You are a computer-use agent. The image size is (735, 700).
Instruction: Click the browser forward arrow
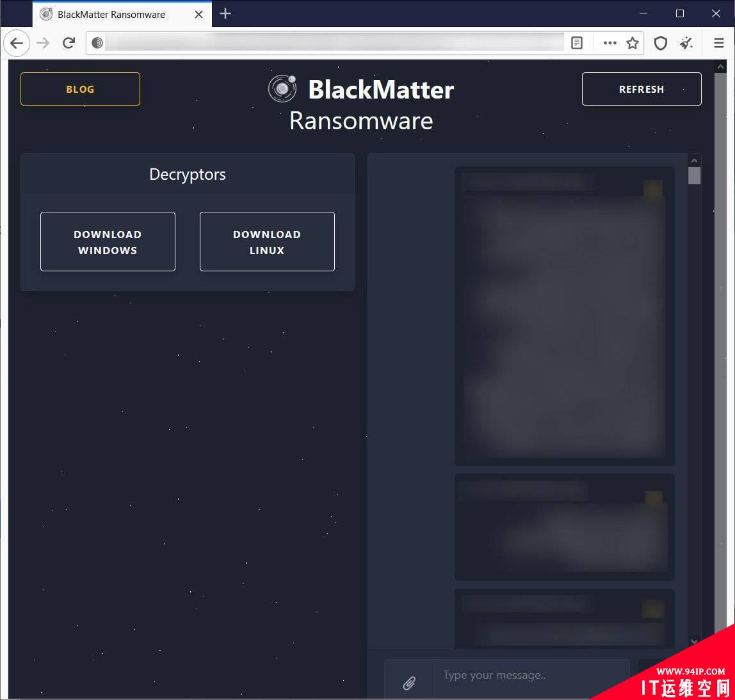43,43
